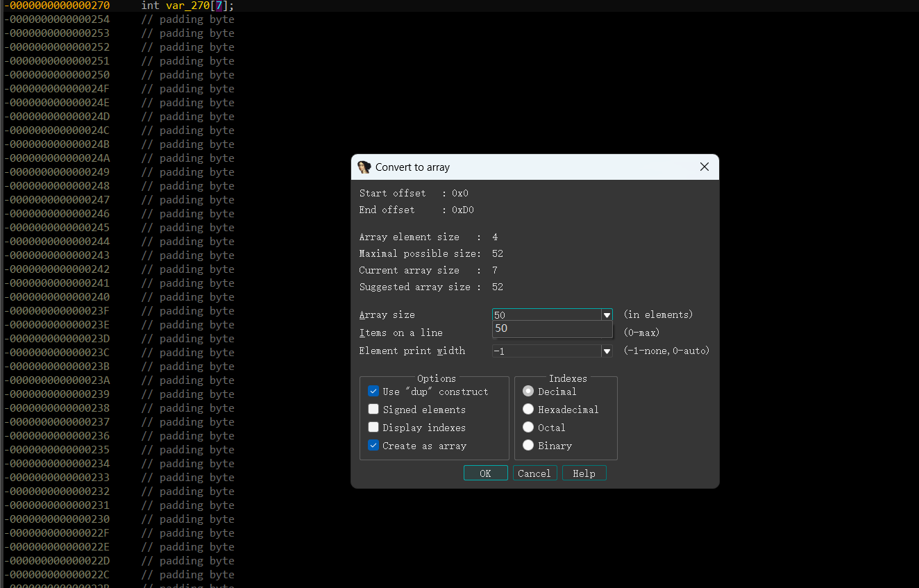Click the Array size input field
The image size is (919, 588).
[x=547, y=315]
